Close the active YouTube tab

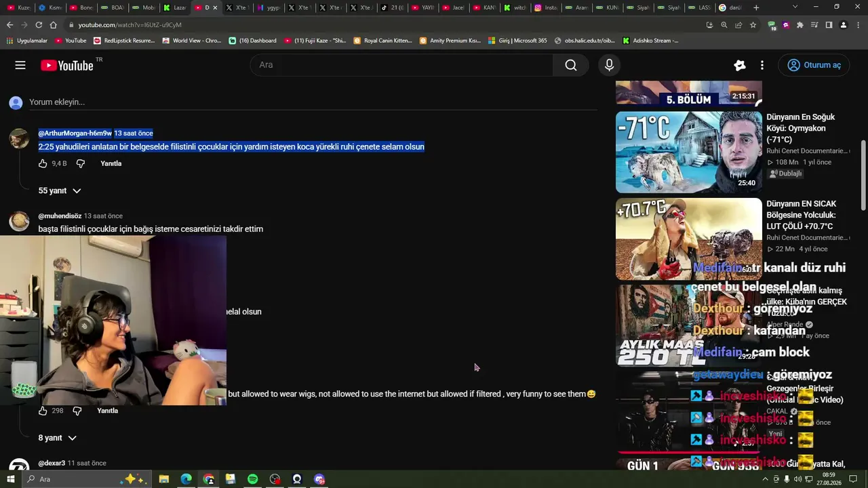(x=215, y=7)
